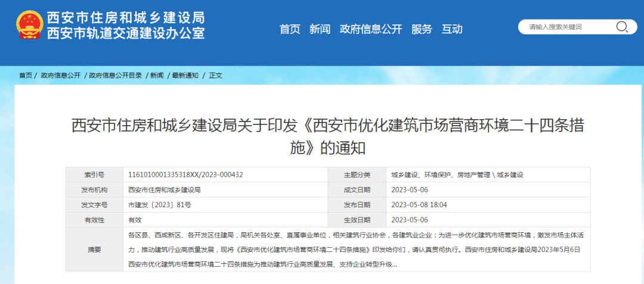
Task: Click the 发布日期 label cell
Action: 357,205
